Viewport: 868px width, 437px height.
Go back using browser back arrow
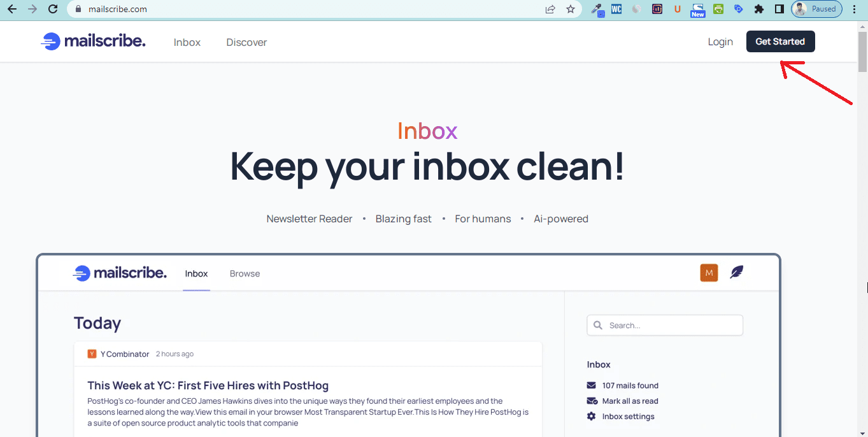pyautogui.click(x=11, y=9)
